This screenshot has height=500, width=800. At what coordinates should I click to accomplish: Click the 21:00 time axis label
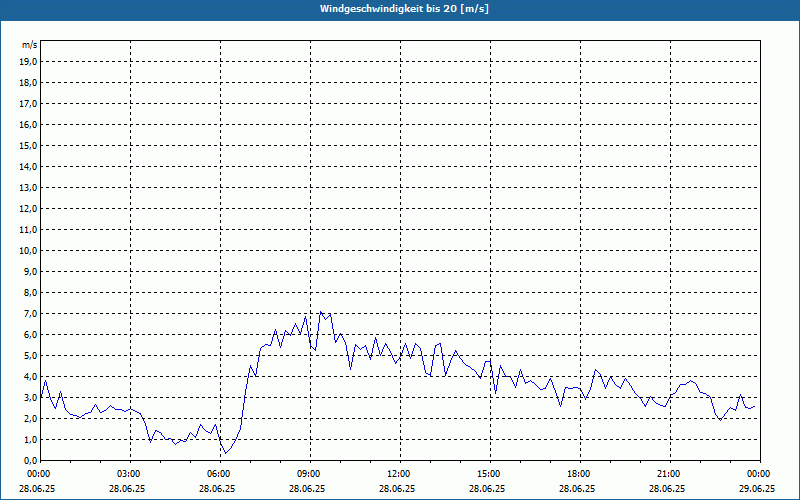tap(667, 474)
